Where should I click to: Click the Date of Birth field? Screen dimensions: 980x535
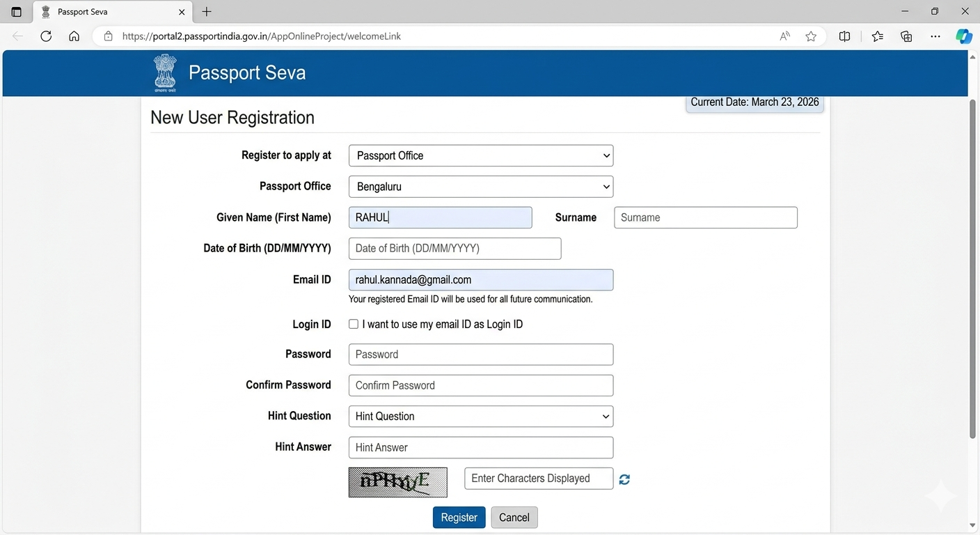click(x=455, y=248)
